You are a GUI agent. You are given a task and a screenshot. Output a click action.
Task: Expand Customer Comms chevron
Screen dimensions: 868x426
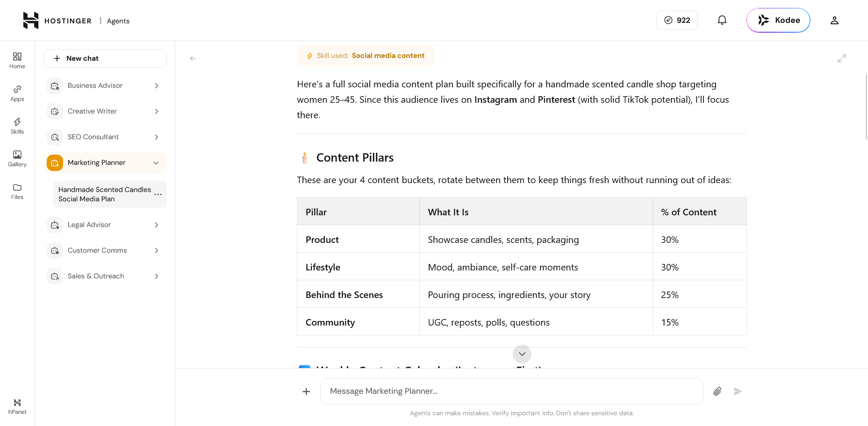tap(157, 250)
